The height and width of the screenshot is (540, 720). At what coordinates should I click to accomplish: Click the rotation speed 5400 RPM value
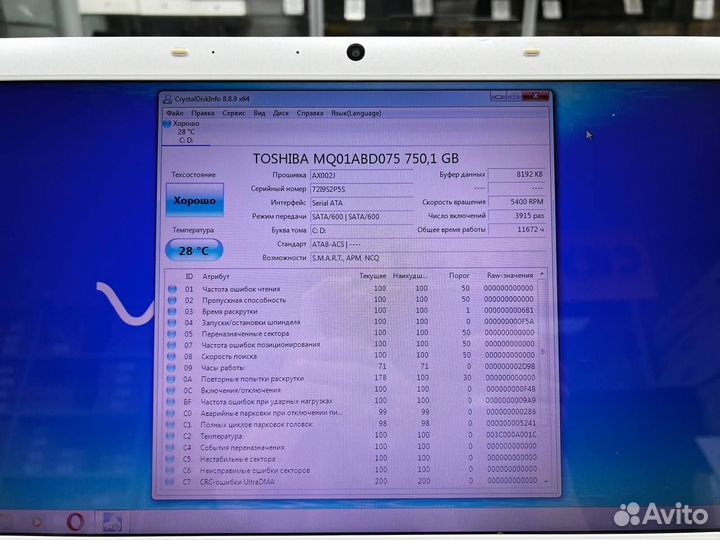pos(517,202)
